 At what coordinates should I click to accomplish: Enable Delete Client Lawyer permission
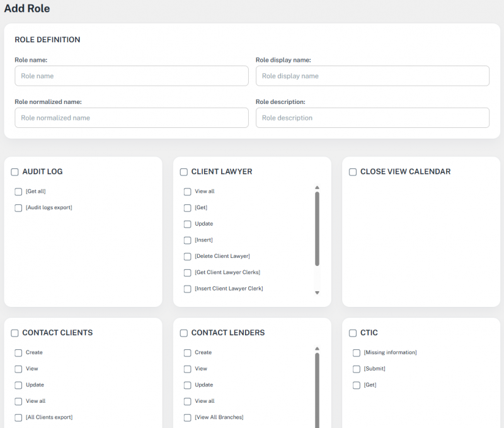tap(188, 257)
